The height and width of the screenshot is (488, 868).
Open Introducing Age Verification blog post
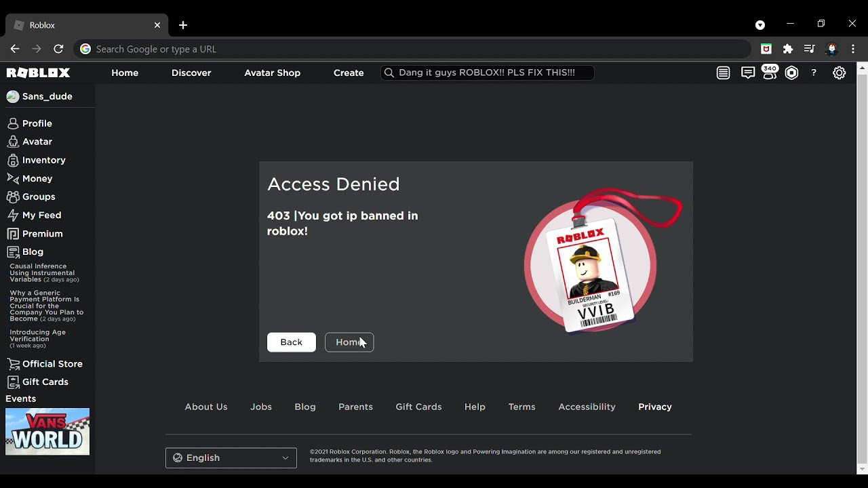38,339
